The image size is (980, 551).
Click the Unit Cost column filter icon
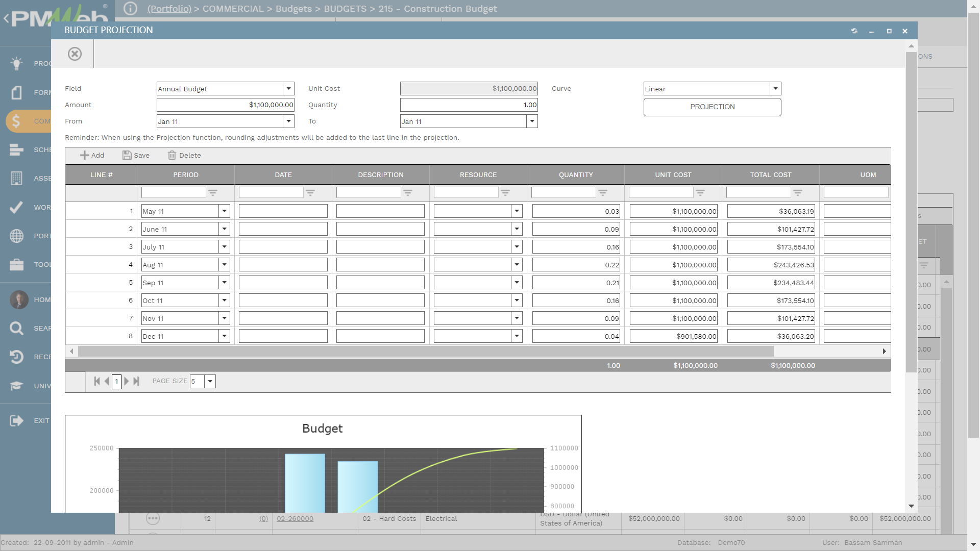700,193
